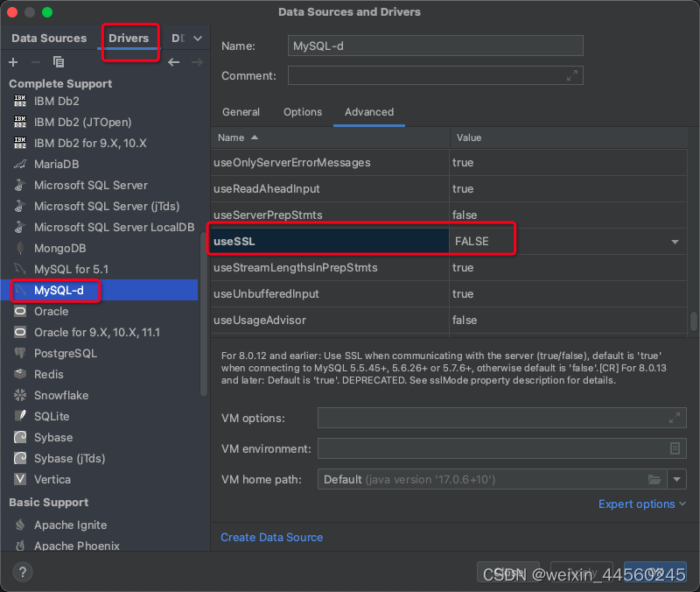Select IBM Db2 for 9.X, 10.X driver
Screen dimensions: 700x592
(x=90, y=143)
